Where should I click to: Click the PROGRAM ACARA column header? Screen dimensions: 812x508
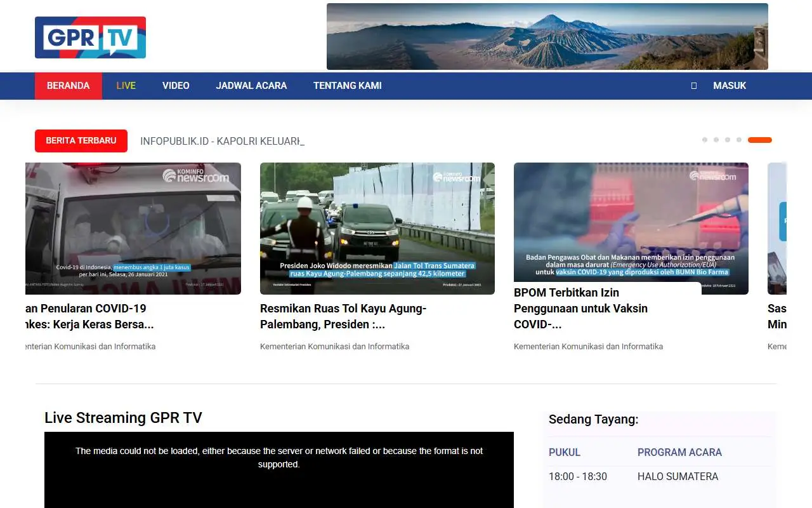[679, 452]
